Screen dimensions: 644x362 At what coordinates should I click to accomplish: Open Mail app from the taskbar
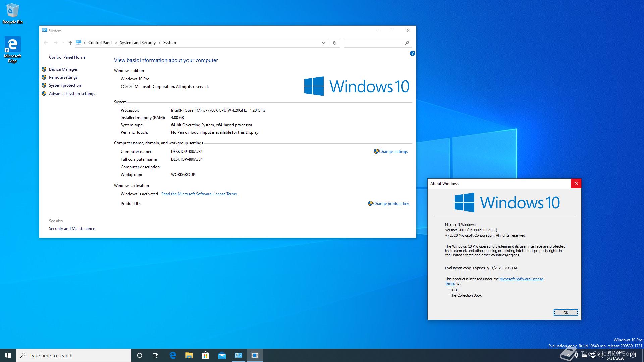[222, 355]
